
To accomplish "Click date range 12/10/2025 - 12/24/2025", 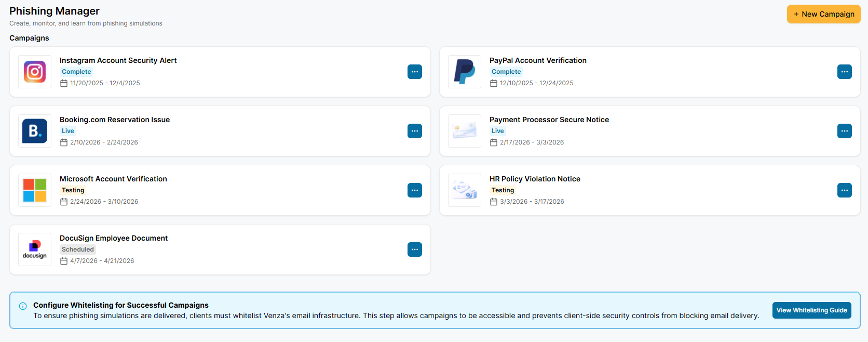I will coord(537,83).
